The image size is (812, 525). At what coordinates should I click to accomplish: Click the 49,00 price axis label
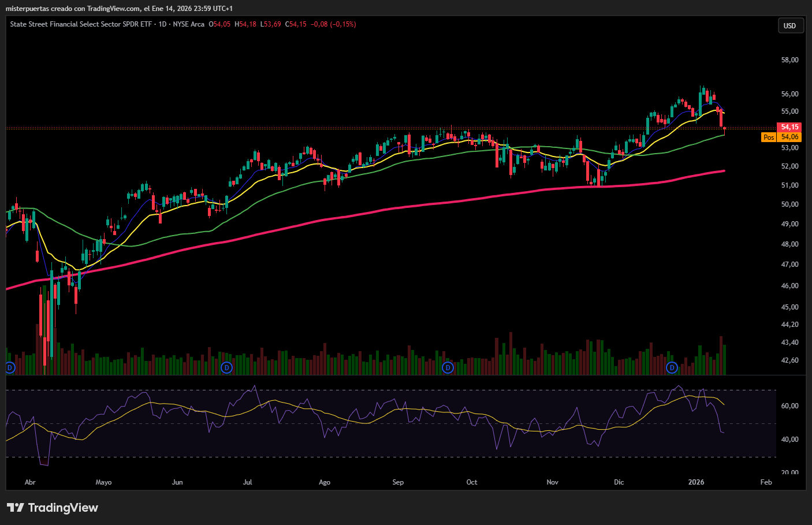click(789, 224)
